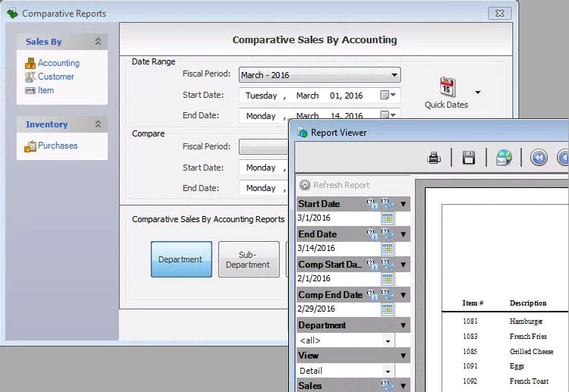The image size is (569, 392).
Task: Email the report via globe icon
Action: click(x=504, y=158)
